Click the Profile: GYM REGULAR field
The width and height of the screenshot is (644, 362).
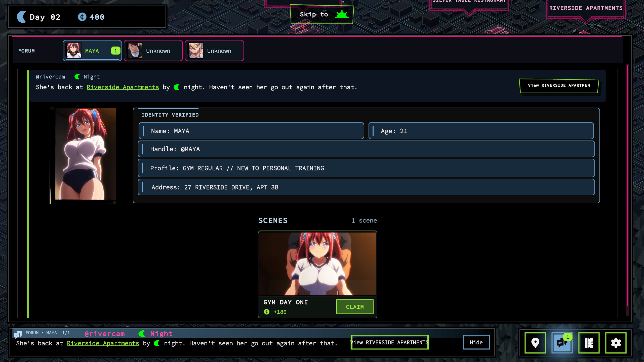pos(366,168)
